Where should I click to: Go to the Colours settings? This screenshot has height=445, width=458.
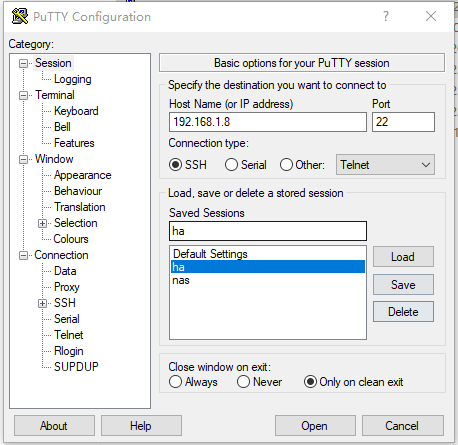click(71, 239)
